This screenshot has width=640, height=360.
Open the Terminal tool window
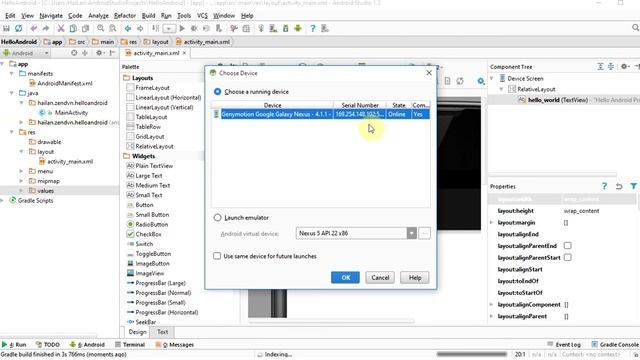[130, 344]
